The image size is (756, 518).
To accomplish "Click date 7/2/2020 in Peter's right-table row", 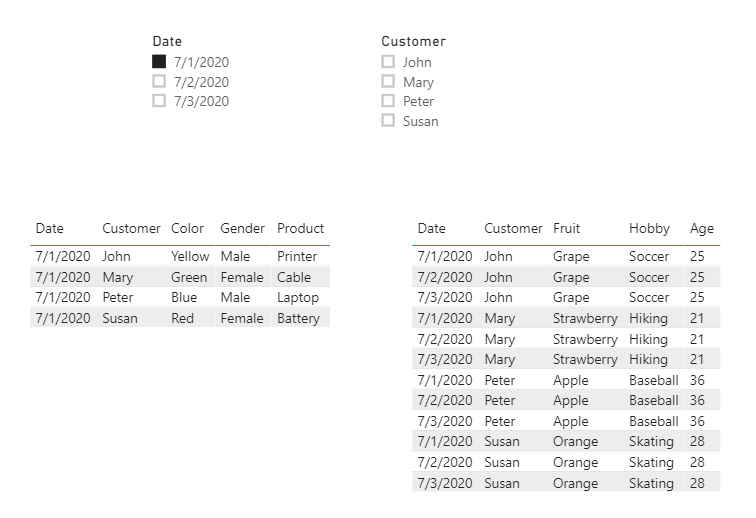I will point(445,400).
